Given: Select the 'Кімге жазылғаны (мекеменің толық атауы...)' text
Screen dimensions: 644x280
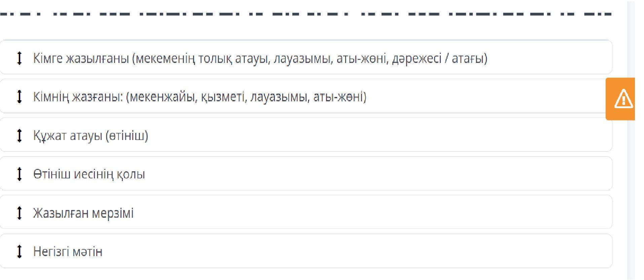Looking at the screenshot, I should click(260, 59).
